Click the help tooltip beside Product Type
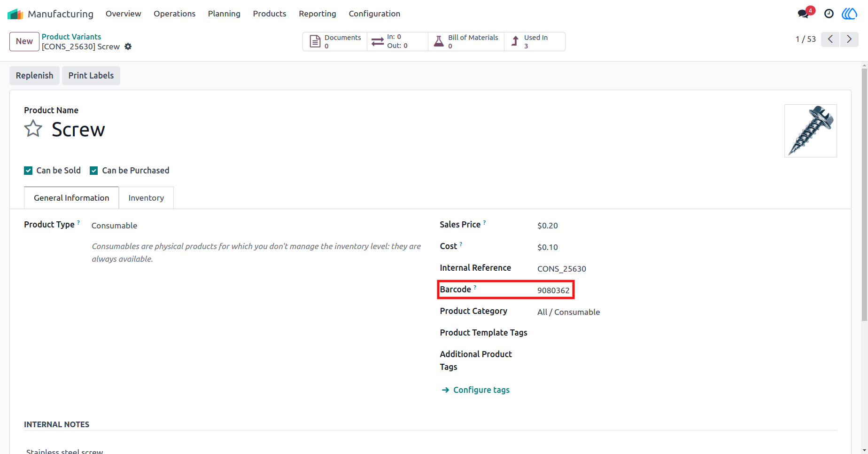The width and height of the screenshot is (868, 454). (x=78, y=222)
